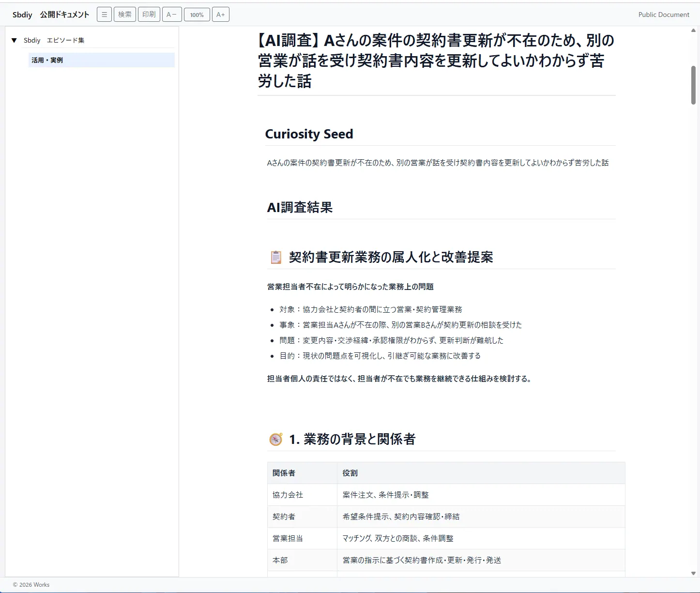Click the © 2026 Works footer text
700x593 pixels.
pyautogui.click(x=31, y=585)
